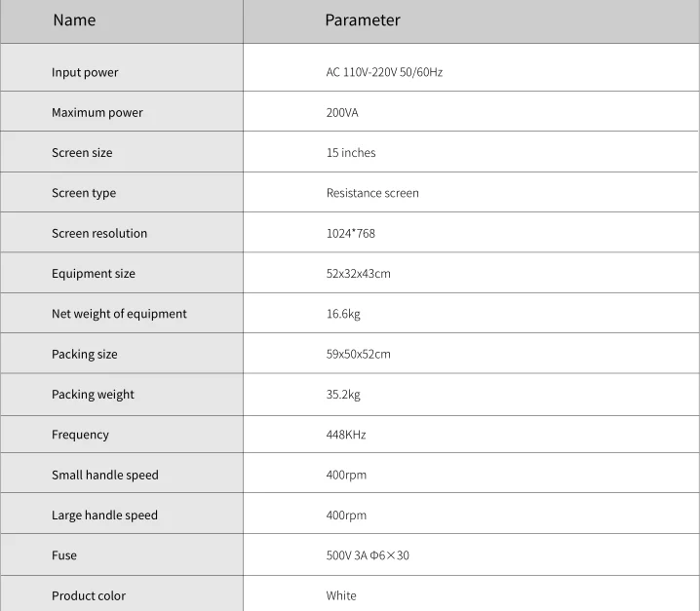Screen dimensions: 700x611
Task: Select the Maximum power label
Action: tap(97, 112)
